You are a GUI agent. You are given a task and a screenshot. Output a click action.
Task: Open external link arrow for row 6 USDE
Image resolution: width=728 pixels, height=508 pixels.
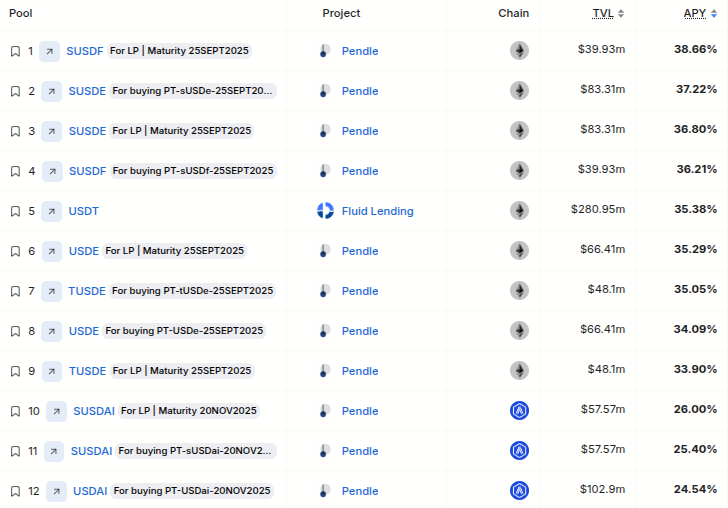coord(52,251)
